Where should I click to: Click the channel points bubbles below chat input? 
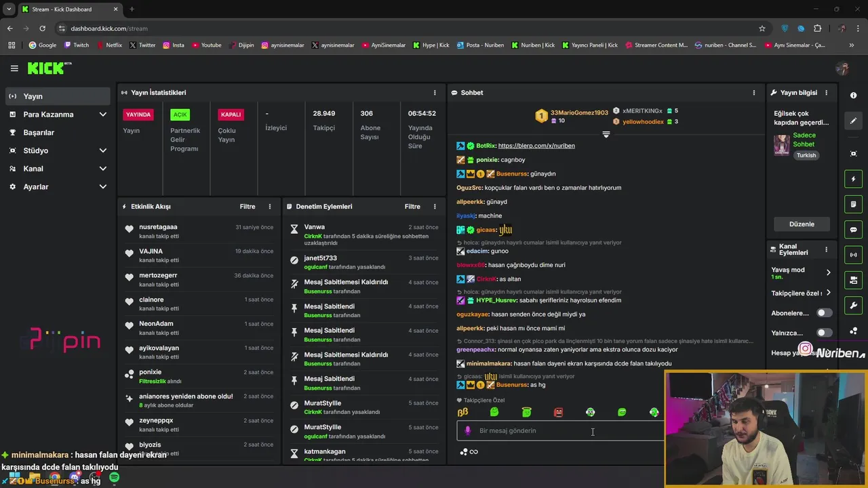(464, 452)
